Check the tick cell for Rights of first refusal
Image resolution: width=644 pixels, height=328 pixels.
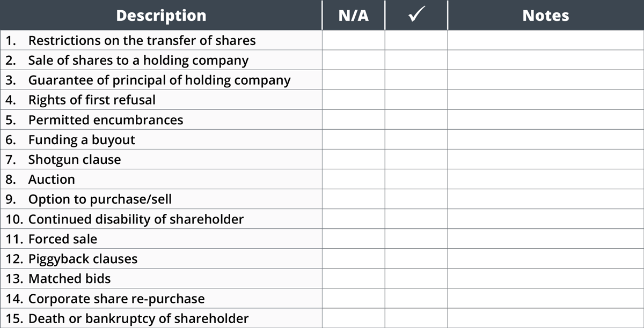[x=416, y=100]
